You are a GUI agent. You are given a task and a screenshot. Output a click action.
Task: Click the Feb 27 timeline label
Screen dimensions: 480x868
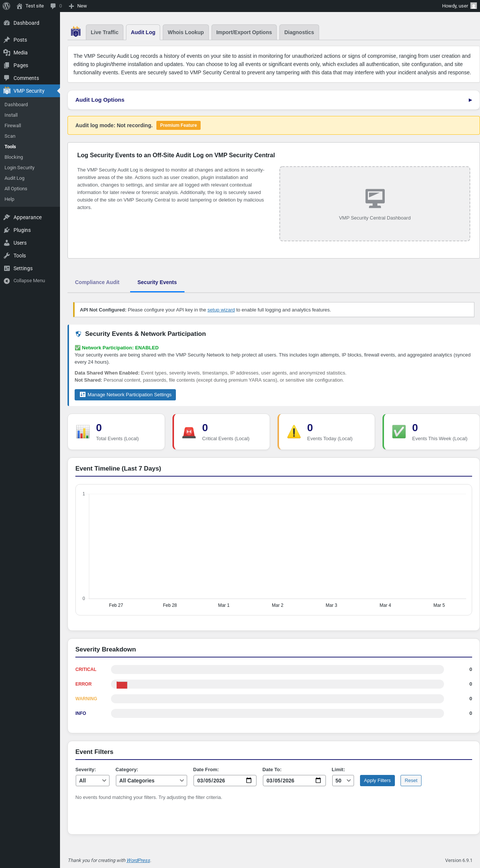[x=116, y=605]
